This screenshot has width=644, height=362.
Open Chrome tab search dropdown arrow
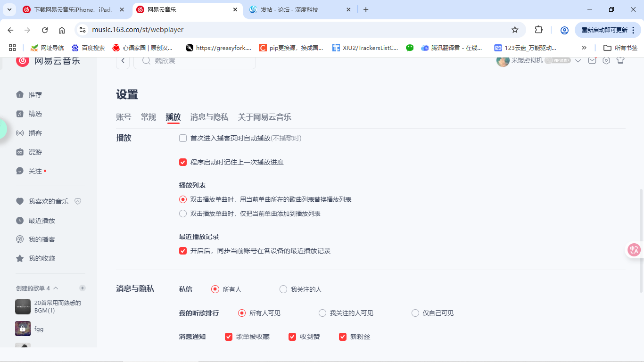[x=9, y=9]
